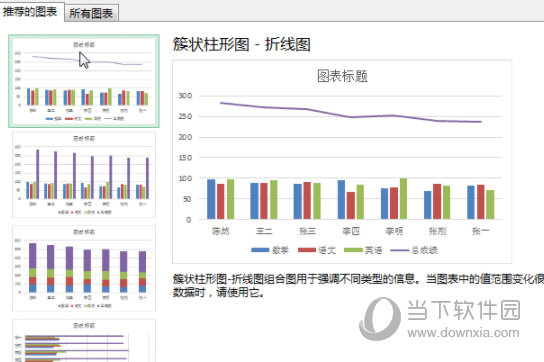
Task: Click the 陈然 axis label in preview
Action: tap(221, 231)
